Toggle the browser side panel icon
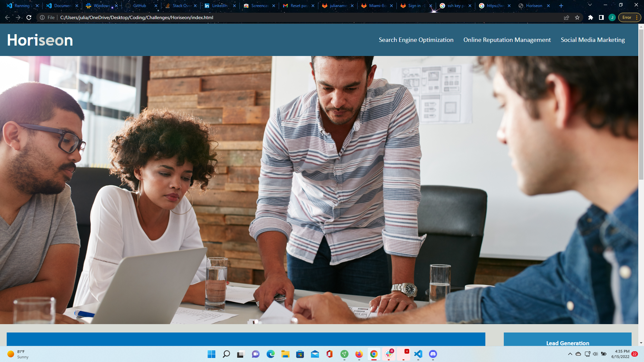 [x=601, y=17]
